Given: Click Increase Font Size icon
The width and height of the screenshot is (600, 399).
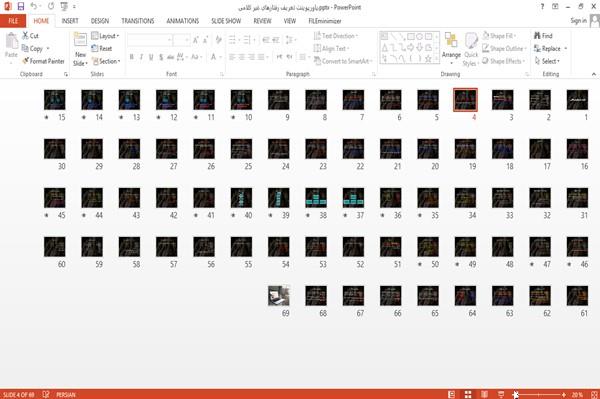Looking at the screenshot, I should pyautogui.click(x=196, y=40).
